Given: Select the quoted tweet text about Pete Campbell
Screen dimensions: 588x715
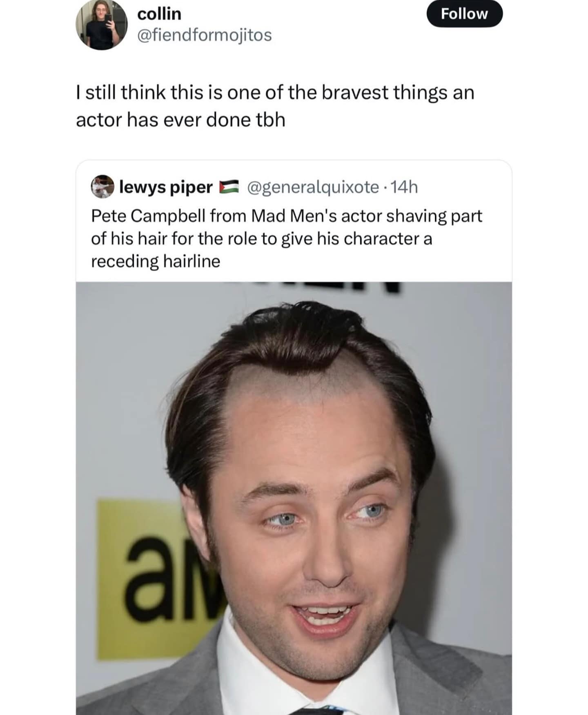Looking at the screenshot, I should (x=287, y=238).
